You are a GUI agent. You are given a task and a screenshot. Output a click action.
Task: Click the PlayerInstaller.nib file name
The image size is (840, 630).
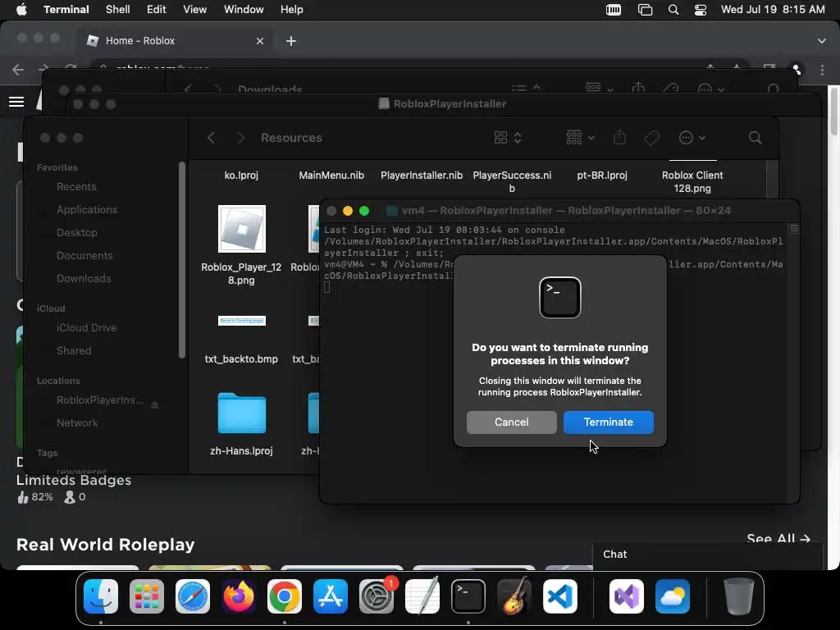pyautogui.click(x=422, y=176)
